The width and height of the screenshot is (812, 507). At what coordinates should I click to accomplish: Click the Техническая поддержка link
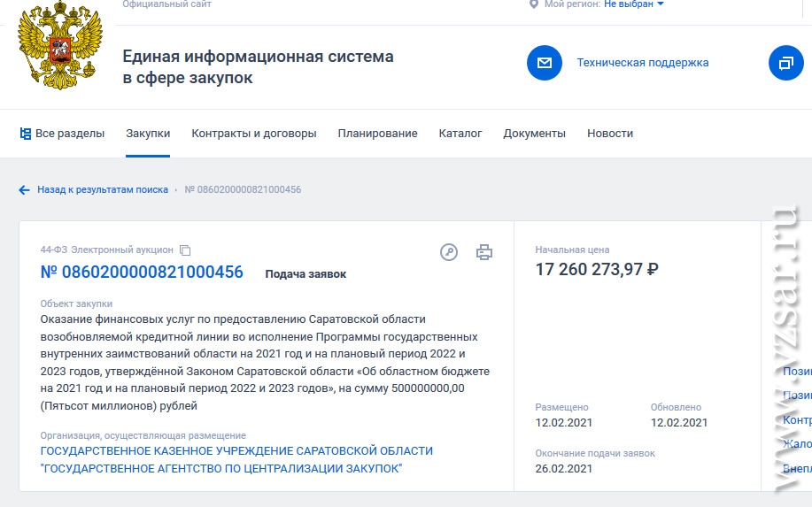[643, 63]
